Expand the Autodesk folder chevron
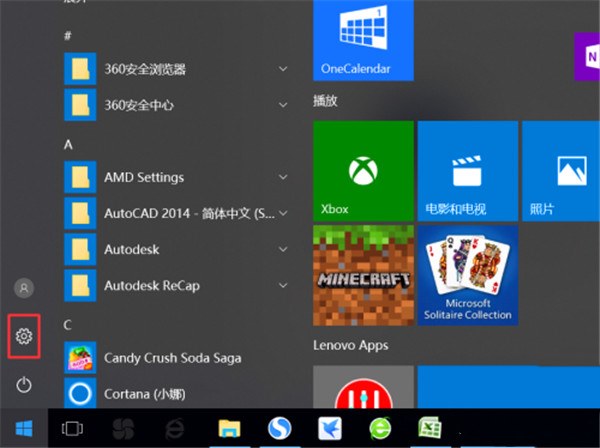 click(x=283, y=249)
